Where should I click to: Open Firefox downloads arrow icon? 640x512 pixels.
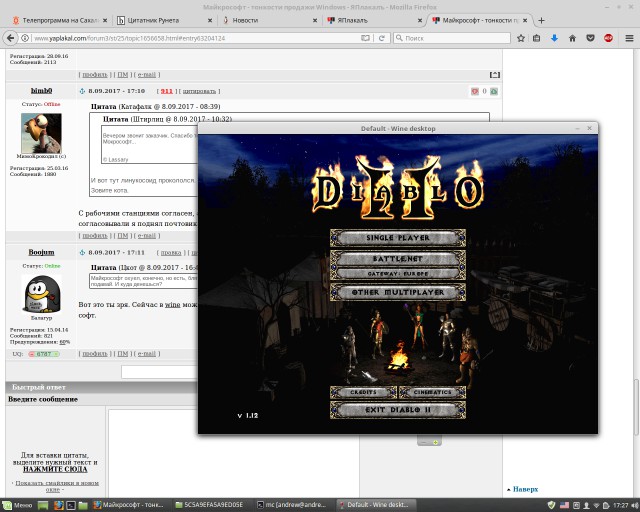554,38
